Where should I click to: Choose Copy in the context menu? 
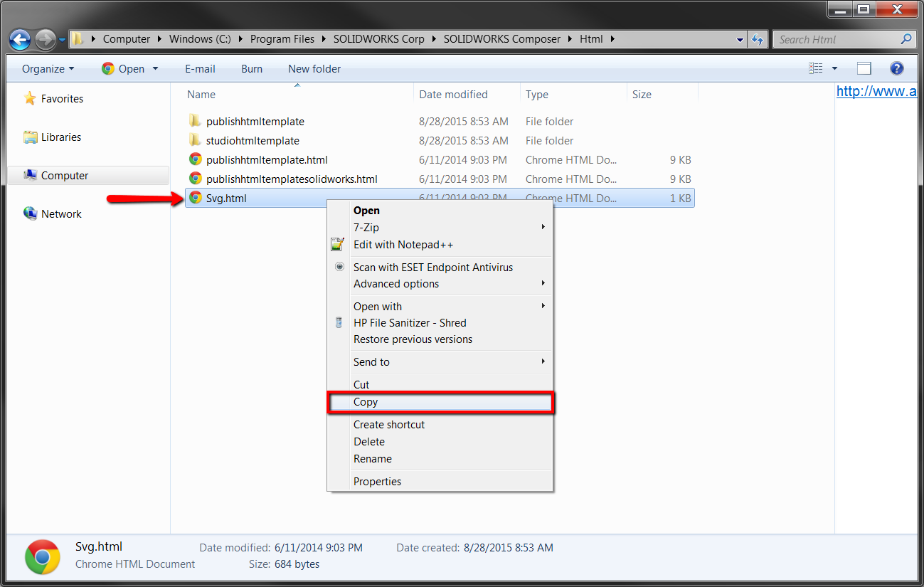click(x=440, y=402)
